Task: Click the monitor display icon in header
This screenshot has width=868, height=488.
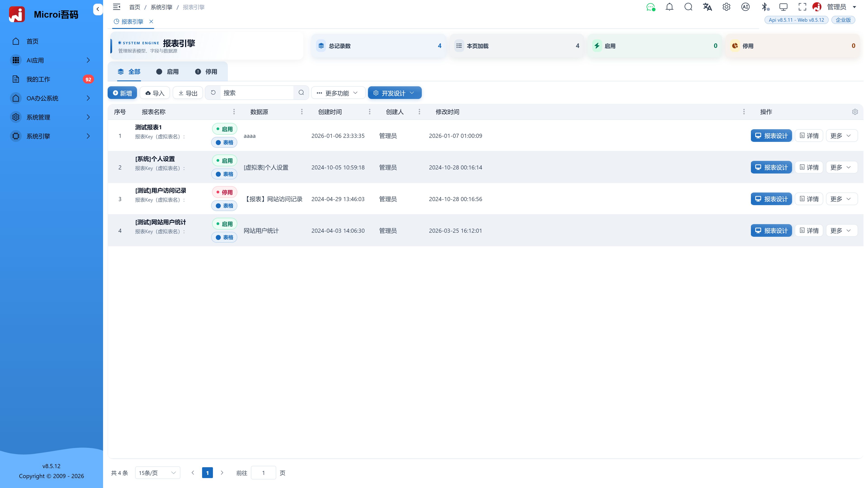Action: 783,7
